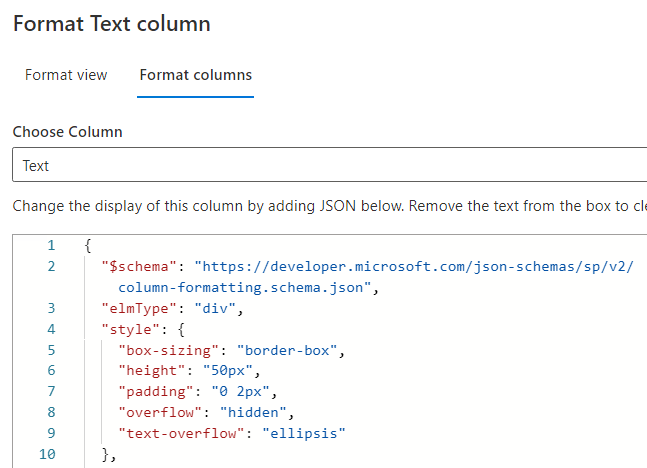This screenshot has height=468, width=647.
Task: Click the "hidden" value
Action: coord(253,412)
